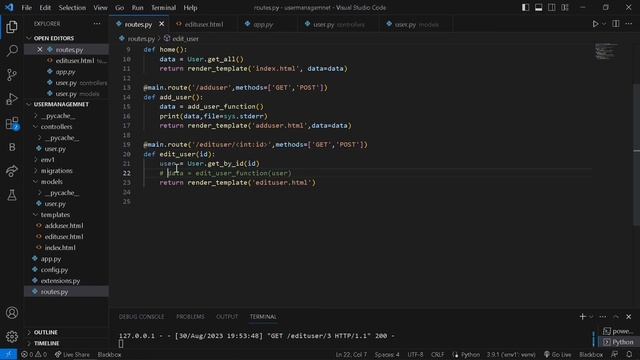This screenshot has width=640, height=360.
Task: Open the remote window indicator
Action: coord(8,354)
